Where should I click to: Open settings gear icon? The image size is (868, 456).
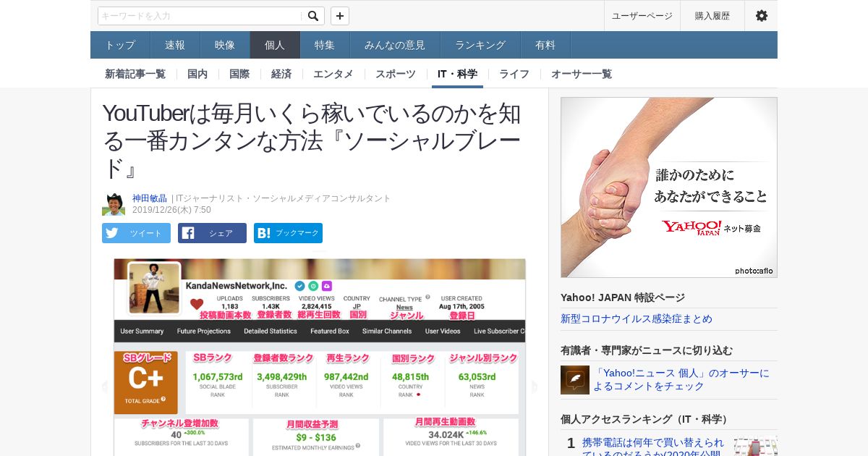tap(762, 16)
